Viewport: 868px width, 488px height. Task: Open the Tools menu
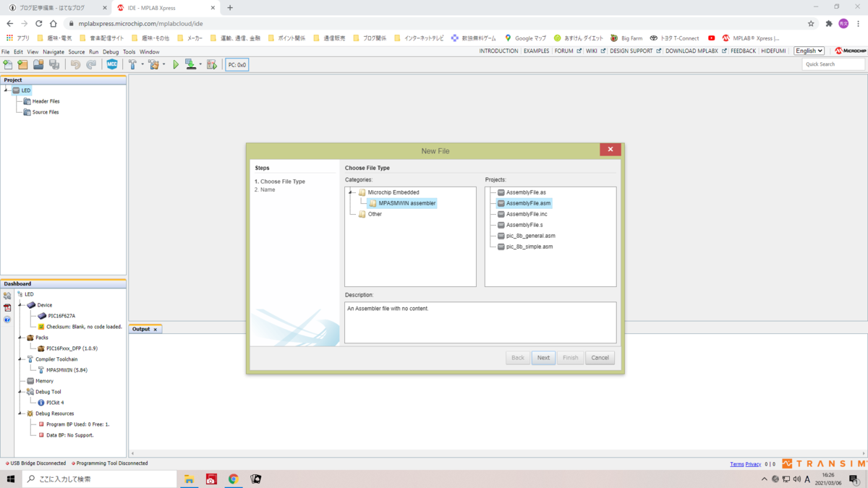click(x=129, y=52)
